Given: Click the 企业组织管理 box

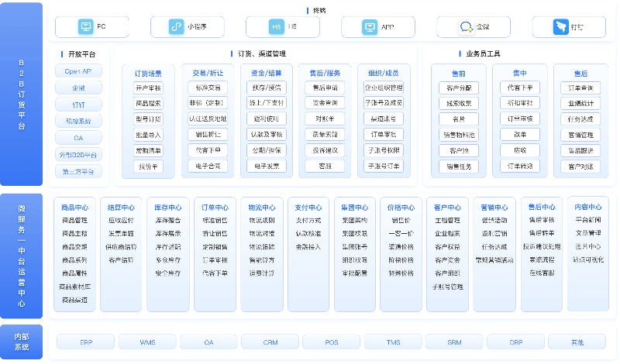Looking at the screenshot, I should pos(384,88).
